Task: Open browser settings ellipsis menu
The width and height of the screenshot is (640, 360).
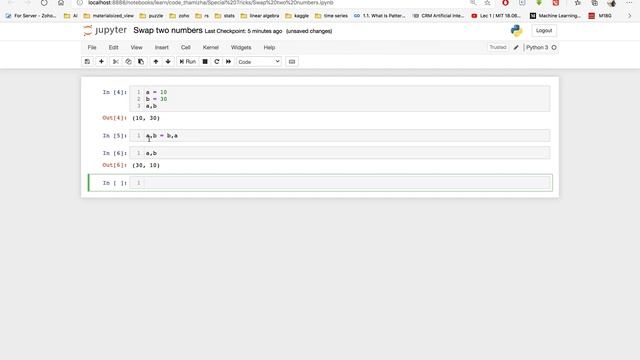Action: click(x=629, y=2)
